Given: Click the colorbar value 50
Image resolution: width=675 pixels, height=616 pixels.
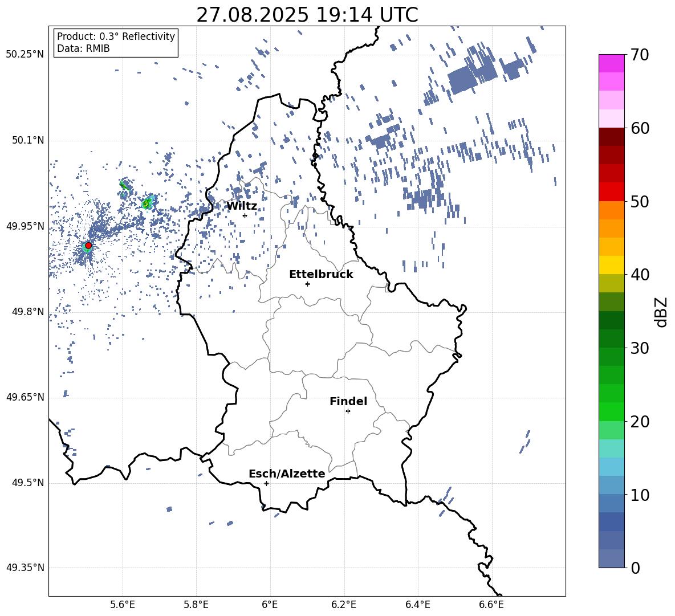Looking at the screenshot, I should 640,201.
